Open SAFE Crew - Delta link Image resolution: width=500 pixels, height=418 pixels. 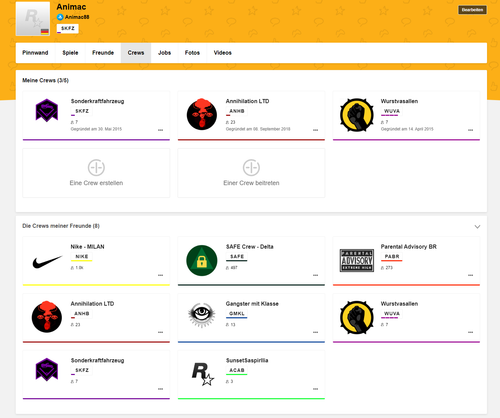click(250, 247)
